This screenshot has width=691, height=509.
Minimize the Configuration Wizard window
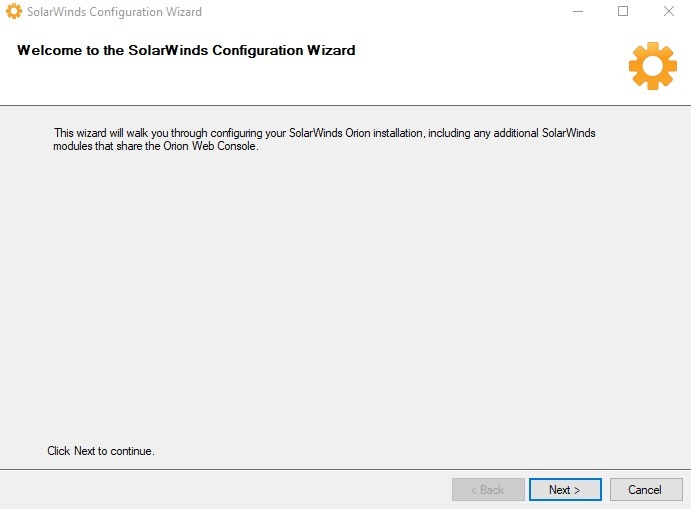pos(578,11)
